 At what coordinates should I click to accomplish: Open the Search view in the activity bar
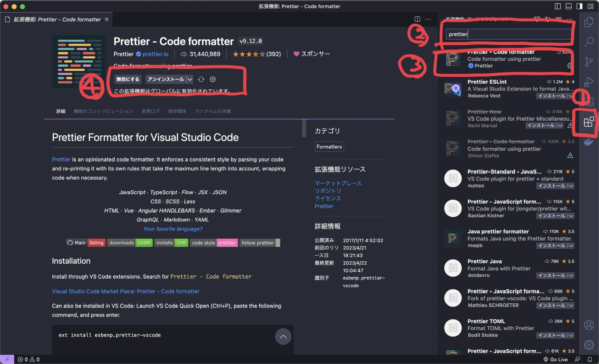pos(589,42)
